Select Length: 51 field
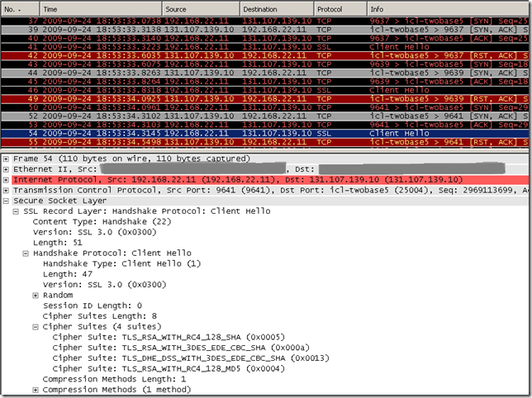Image resolution: width=532 pixels, height=398 pixels. click(x=57, y=243)
